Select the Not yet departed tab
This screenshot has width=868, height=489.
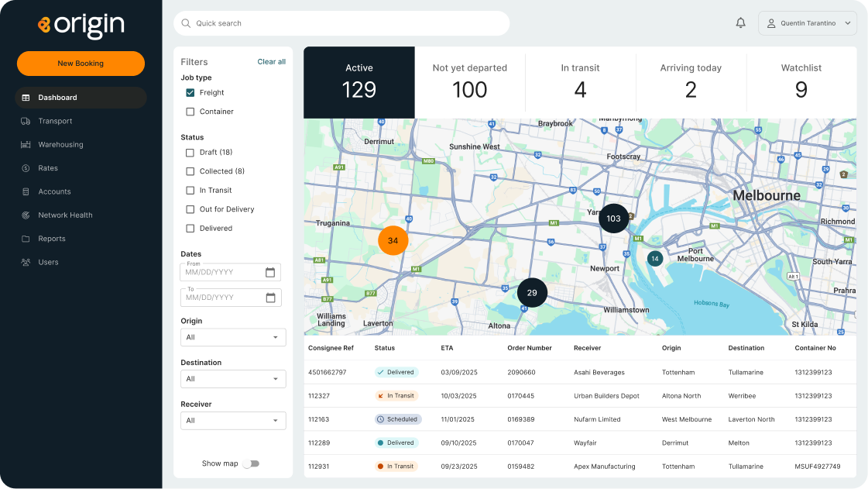470,82
